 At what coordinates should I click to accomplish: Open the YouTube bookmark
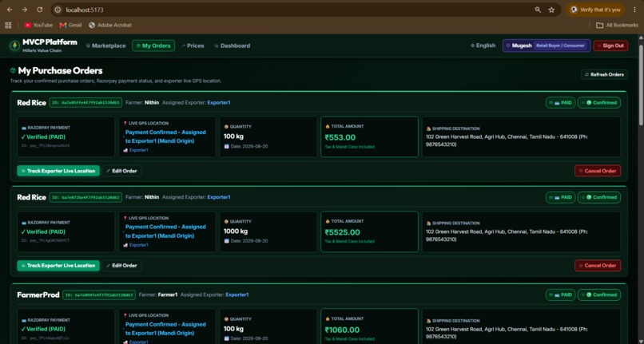(x=38, y=25)
